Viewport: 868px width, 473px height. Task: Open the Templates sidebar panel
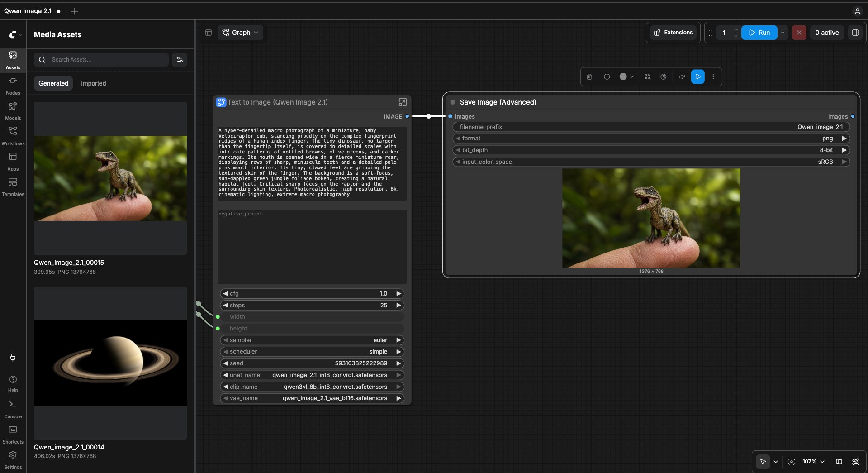click(13, 187)
